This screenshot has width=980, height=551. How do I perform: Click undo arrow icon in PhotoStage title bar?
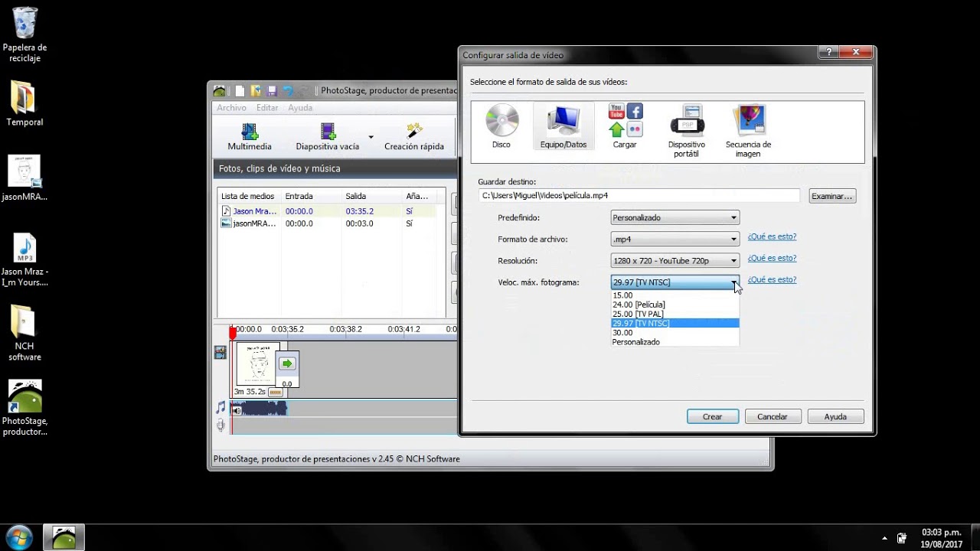coord(288,91)
